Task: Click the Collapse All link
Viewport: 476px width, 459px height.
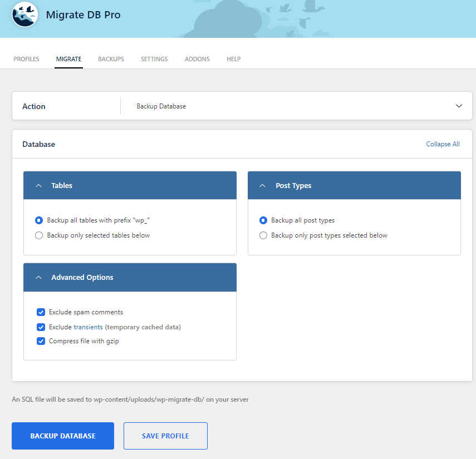Action: pos(443,144)
